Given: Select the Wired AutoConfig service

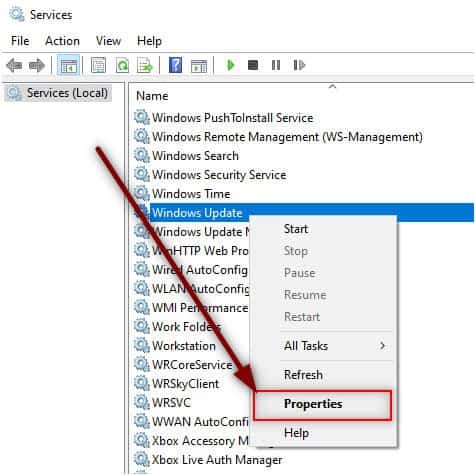Looking at the screenshot, I should [200, 270].
